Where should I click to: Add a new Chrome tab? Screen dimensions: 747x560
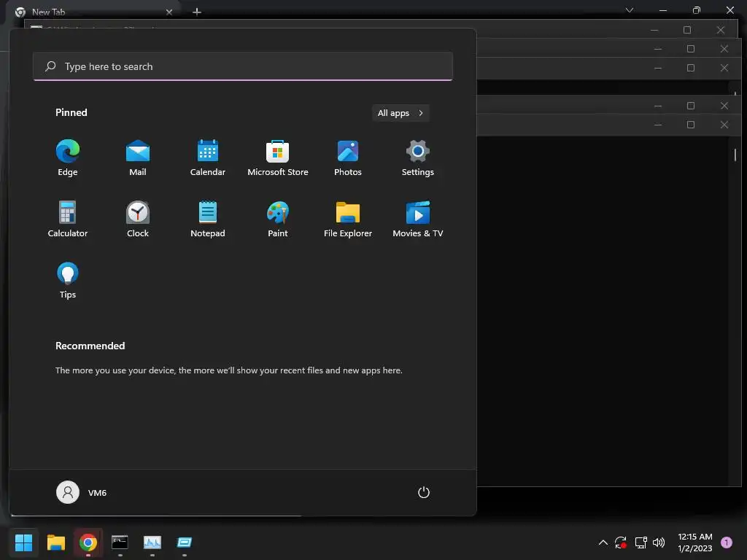click(x=197, y=12)
